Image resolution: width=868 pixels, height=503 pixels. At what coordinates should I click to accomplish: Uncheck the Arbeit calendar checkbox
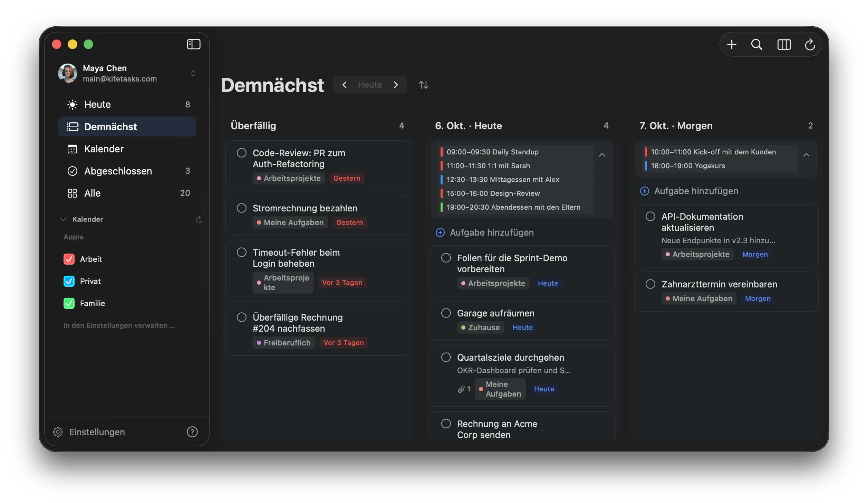coord(69,259)
